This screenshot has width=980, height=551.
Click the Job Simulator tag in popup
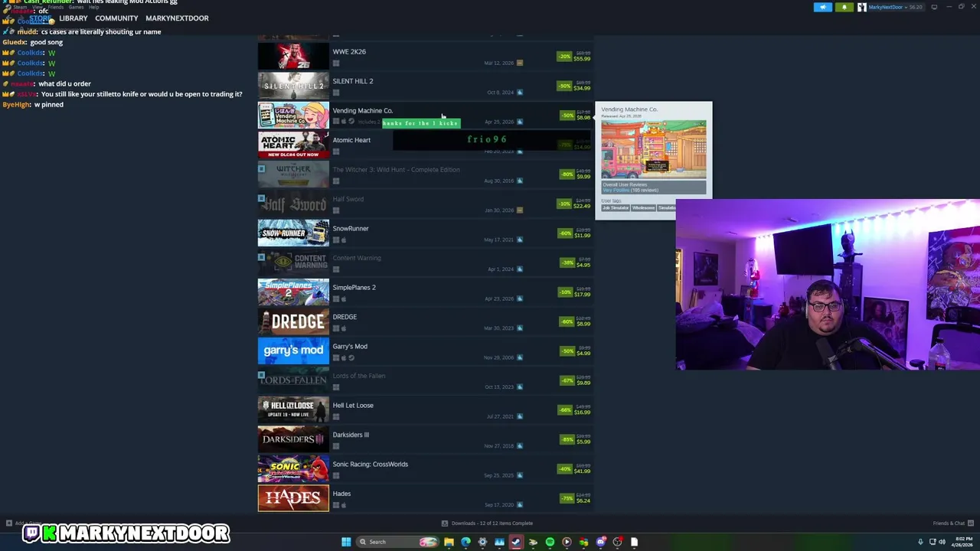615,208
